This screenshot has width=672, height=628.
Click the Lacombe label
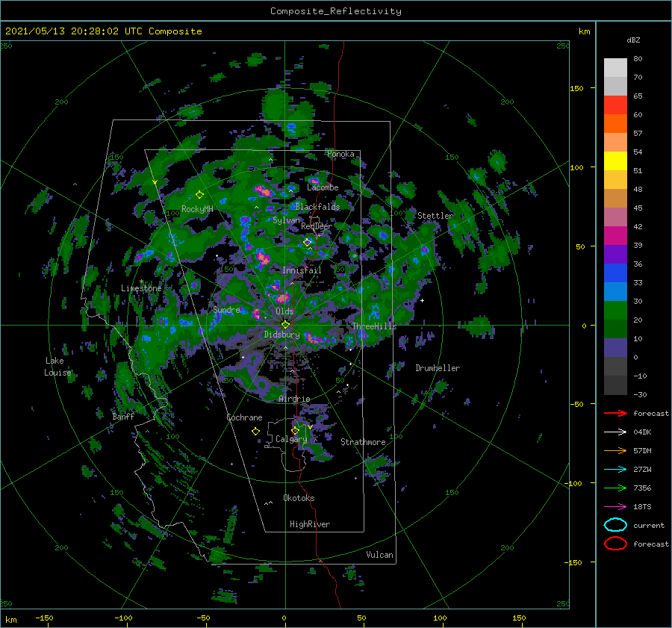point(323,187)
